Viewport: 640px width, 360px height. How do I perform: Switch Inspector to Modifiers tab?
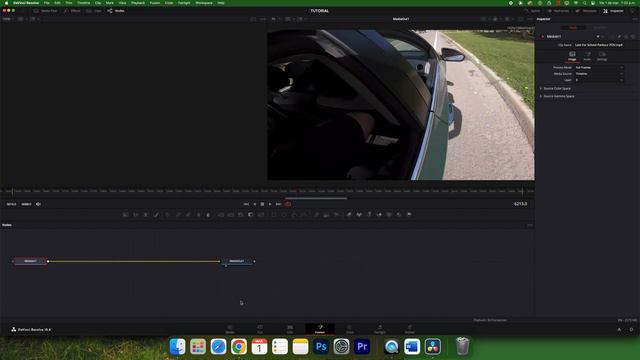click(x=600, y=28)
